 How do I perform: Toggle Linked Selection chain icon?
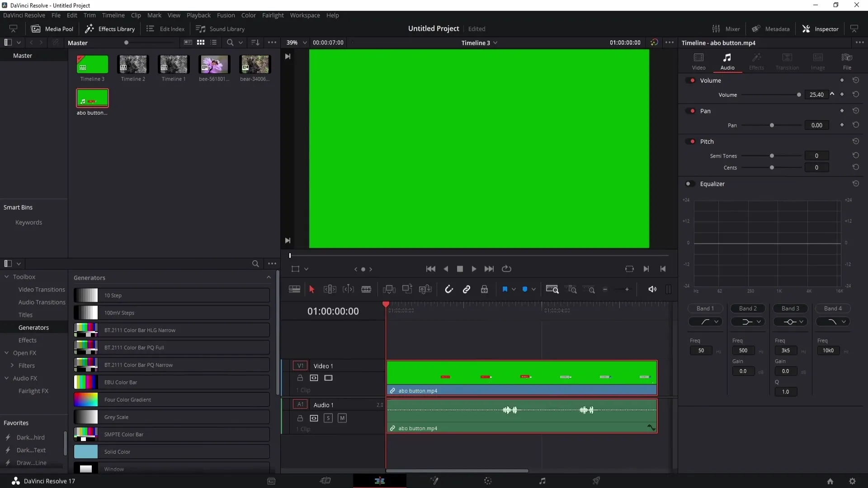[467, 290]
